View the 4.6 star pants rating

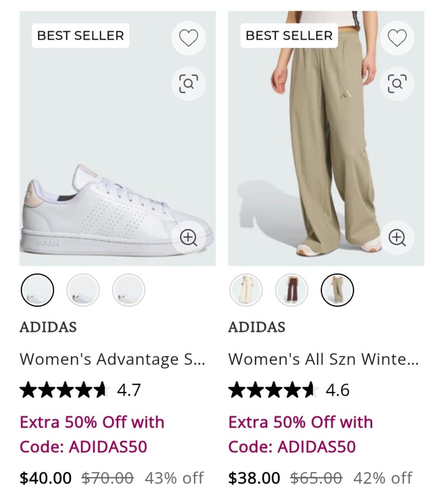point(289,390)
